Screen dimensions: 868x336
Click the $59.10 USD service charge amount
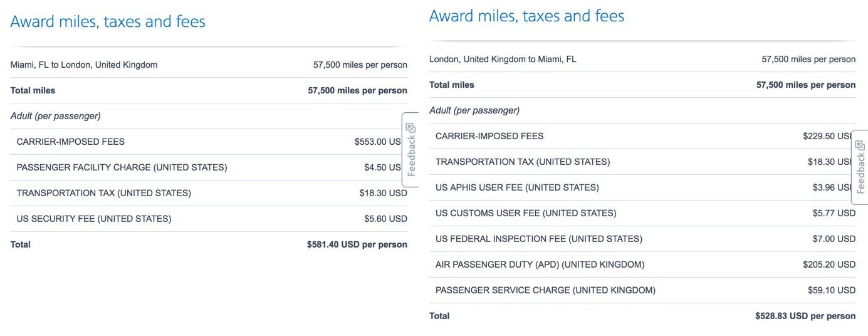(x=831, y=290)
